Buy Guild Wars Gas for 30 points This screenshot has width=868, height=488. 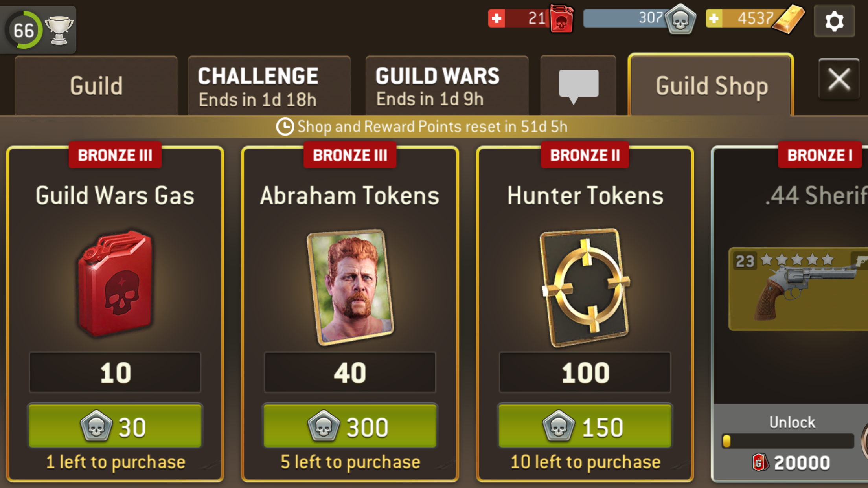coord(115,426)
